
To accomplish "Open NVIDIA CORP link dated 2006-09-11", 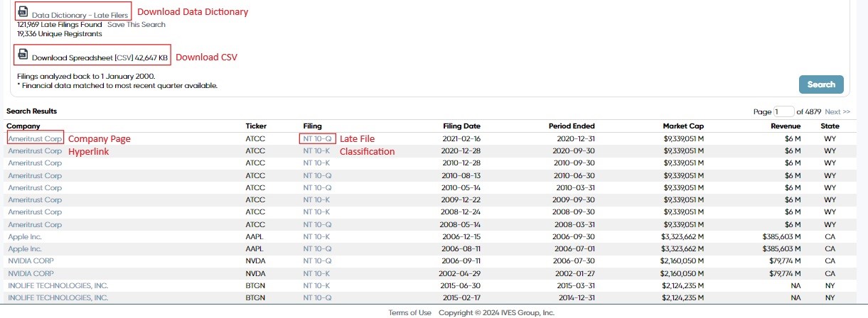I will pyautogui.click(x=31, y=261).
